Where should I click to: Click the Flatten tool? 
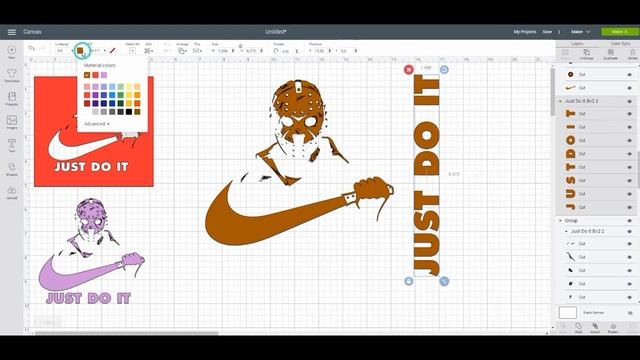613,328
